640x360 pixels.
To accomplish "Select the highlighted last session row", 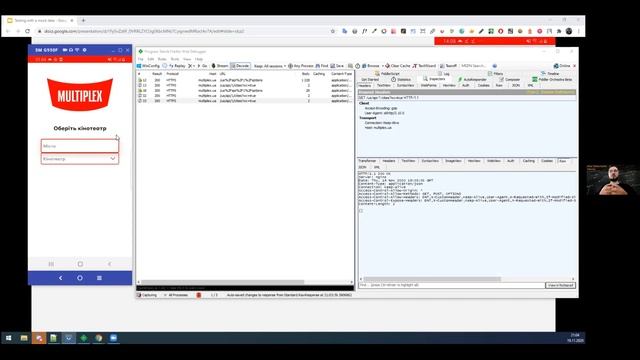I will (245, 100).
